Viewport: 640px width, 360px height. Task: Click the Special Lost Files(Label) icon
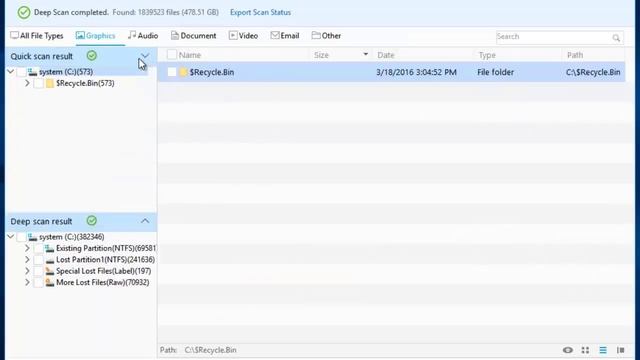pos(50,271)
